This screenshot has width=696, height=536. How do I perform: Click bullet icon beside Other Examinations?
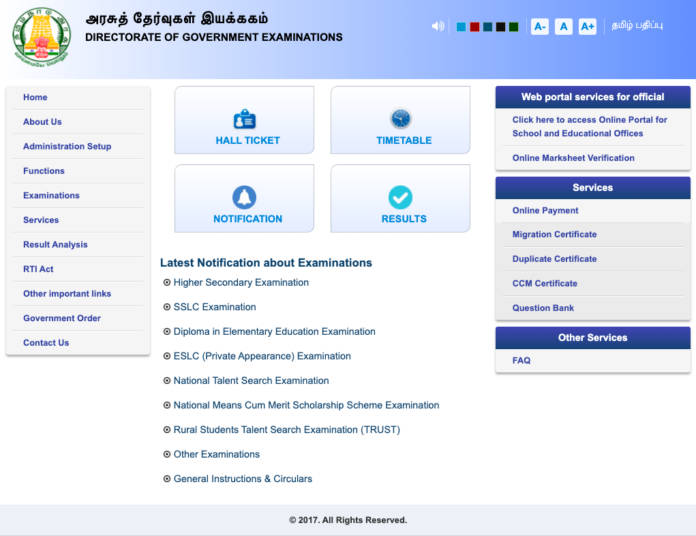[167, 454]
